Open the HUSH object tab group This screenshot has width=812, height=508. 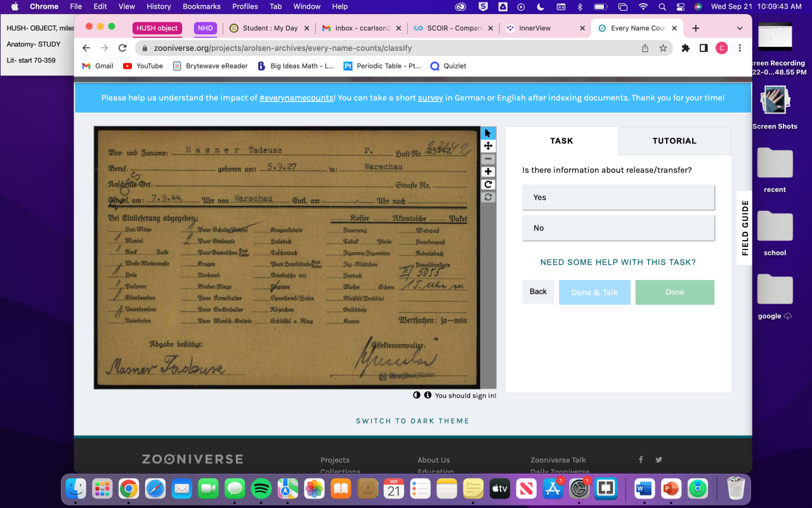point(157,28)
